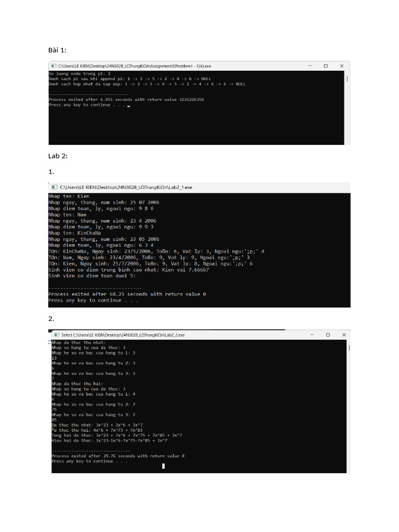Click the Lab2_1.exe window title path
399x532 pixels.
point(126,187)
